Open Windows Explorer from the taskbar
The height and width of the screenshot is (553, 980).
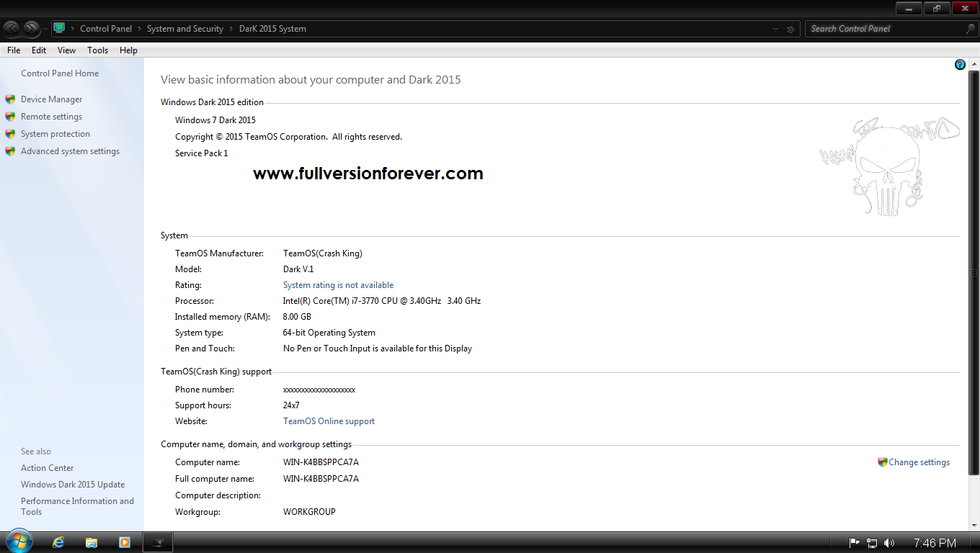[92, 543]
